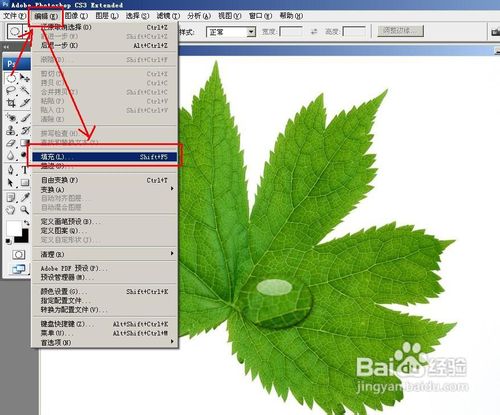Image resolution: width=500 pixels, height=415 pixels.
Task: Select the Crop tool
Action: pos(11,103)
